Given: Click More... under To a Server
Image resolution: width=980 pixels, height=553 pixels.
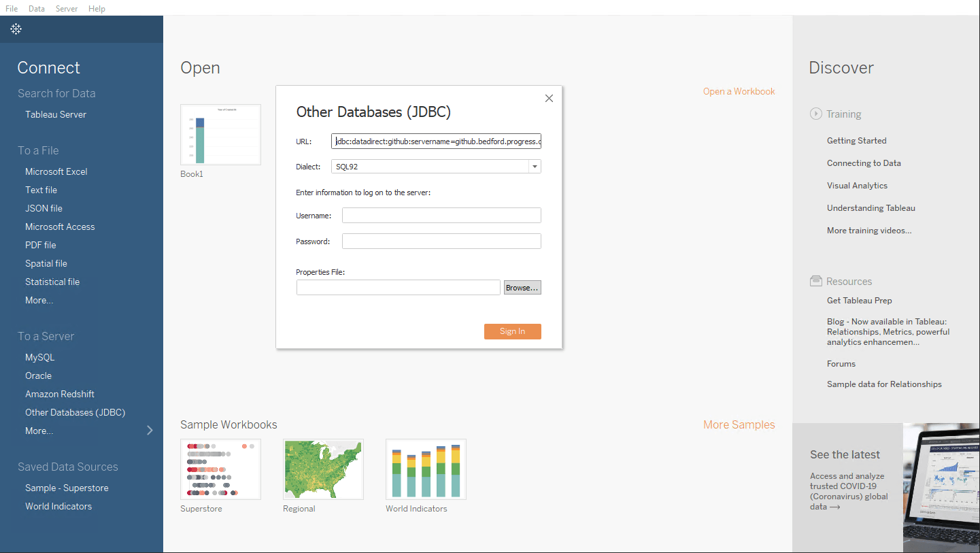Looking at the screenshot, I should tap(39, 431).
